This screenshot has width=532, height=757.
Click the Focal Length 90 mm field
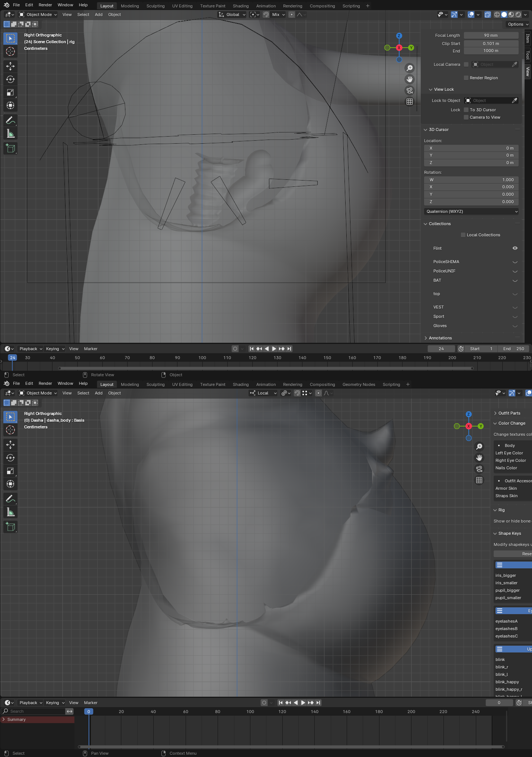(491, 35)
